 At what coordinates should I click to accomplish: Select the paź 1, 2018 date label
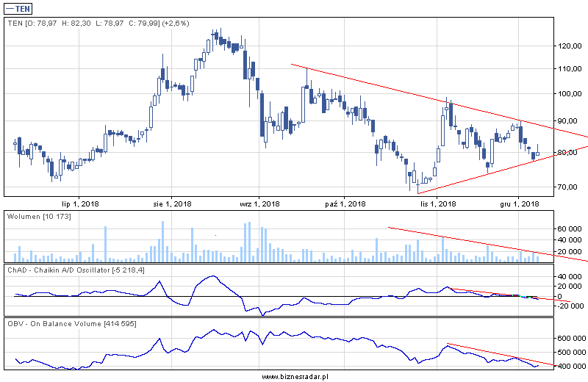click(345, 203)
